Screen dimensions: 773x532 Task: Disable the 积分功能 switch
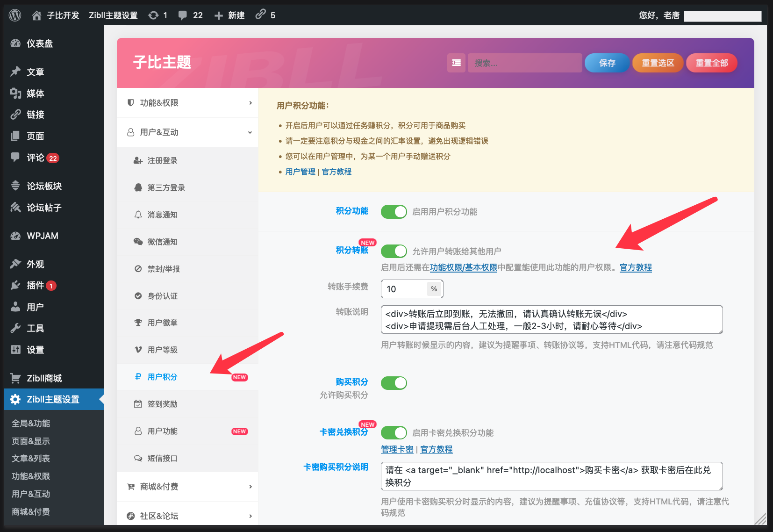pos(394,211)
